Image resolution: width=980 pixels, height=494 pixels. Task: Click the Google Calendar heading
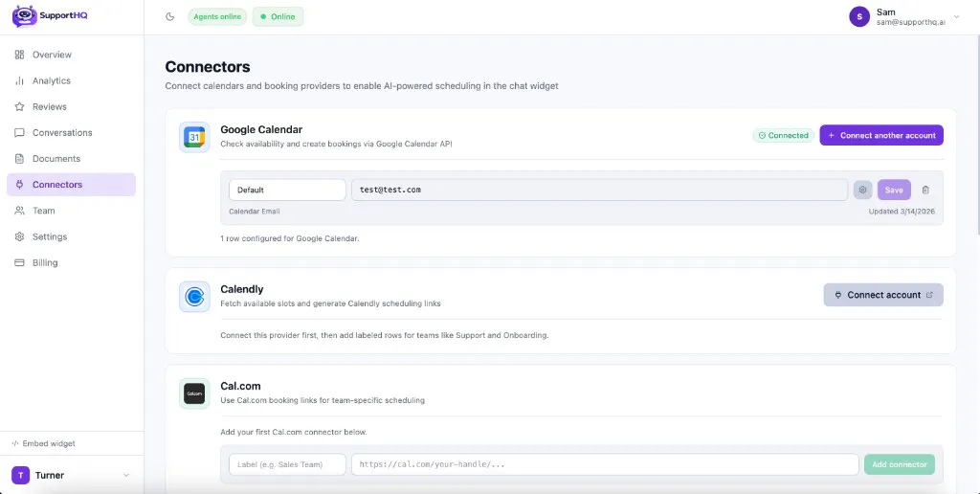click(x=261, y=129)
